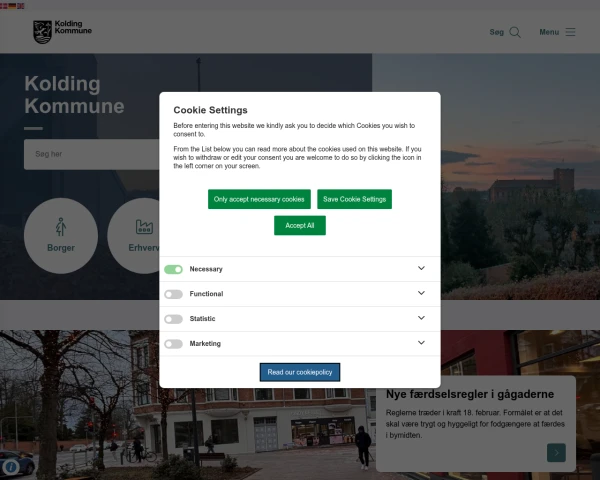
Task: Expand the Functional cookies details chevron
Action: (x=421, y=294)
